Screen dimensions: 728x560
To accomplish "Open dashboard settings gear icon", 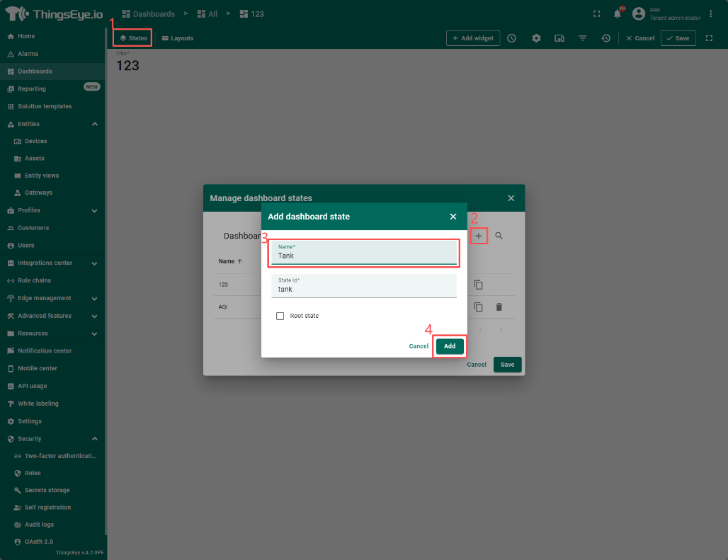I will (536, 38).
